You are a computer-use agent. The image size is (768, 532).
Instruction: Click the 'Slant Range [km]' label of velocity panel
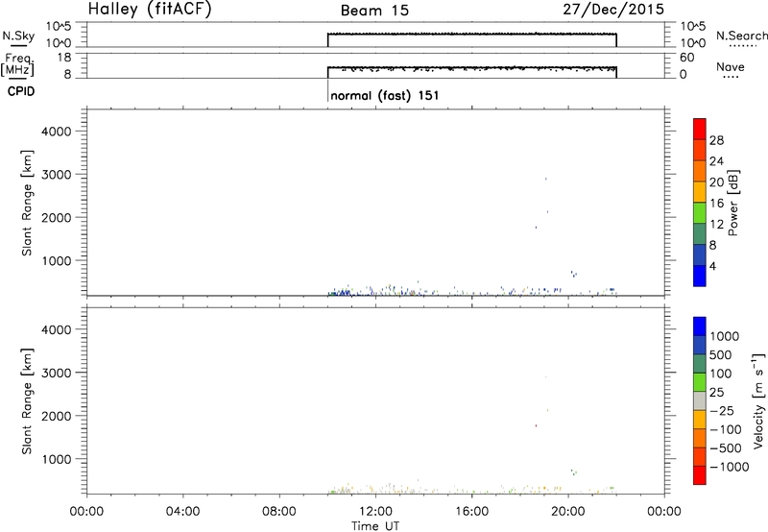coord(27,401)
